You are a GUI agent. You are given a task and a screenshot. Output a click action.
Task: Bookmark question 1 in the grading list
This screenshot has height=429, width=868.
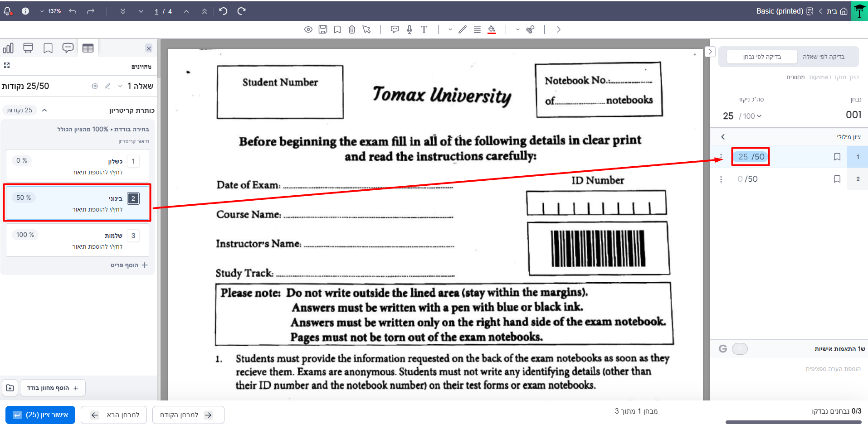point(837,157)
